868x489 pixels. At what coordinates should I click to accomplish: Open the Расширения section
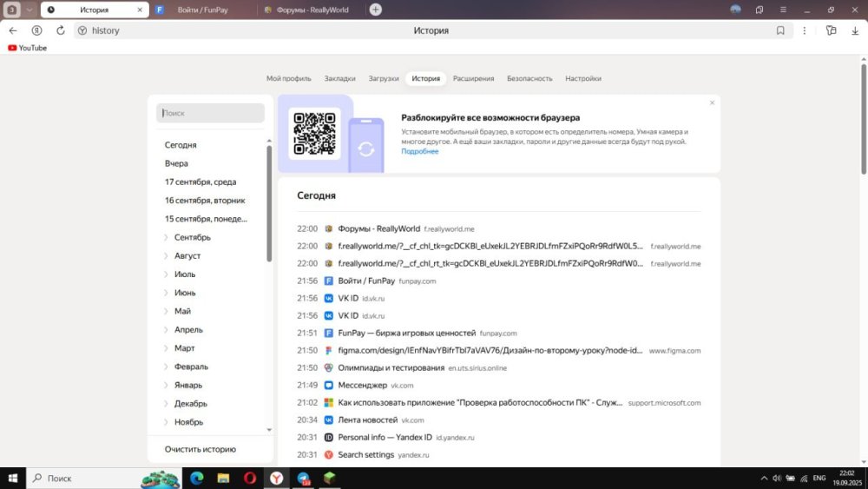pos(473,78)
